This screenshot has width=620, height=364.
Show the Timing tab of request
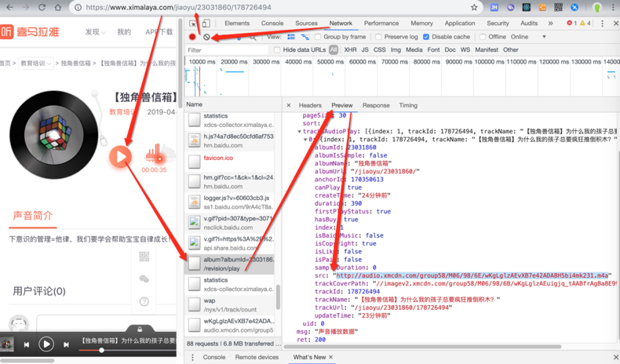(x=408, y=105)
